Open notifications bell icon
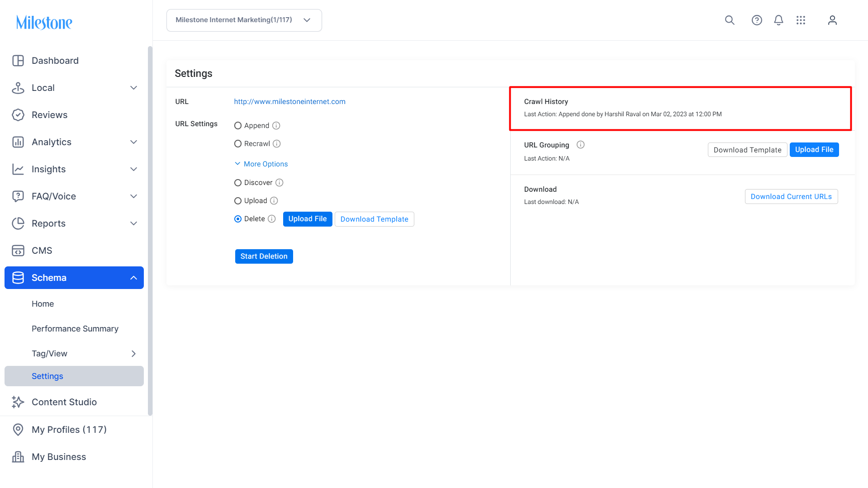This screenshot has width=868, height=488. click(x=778, y=20)
